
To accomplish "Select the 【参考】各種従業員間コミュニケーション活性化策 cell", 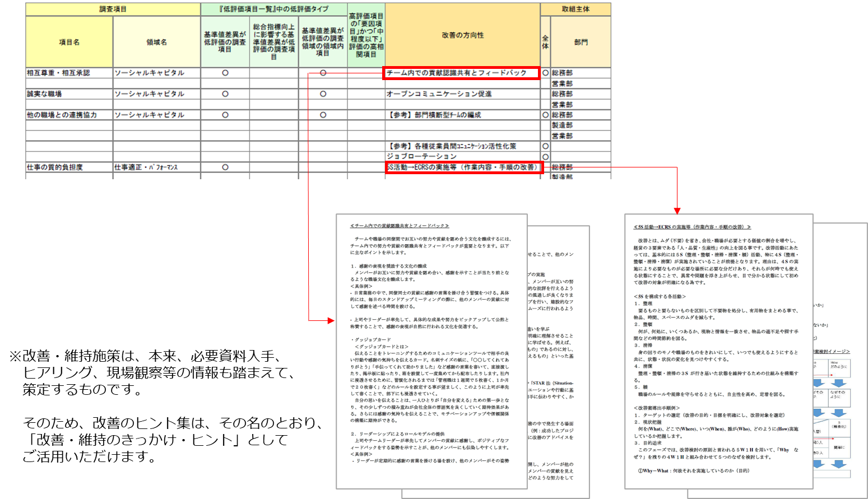I will [462, 146].
